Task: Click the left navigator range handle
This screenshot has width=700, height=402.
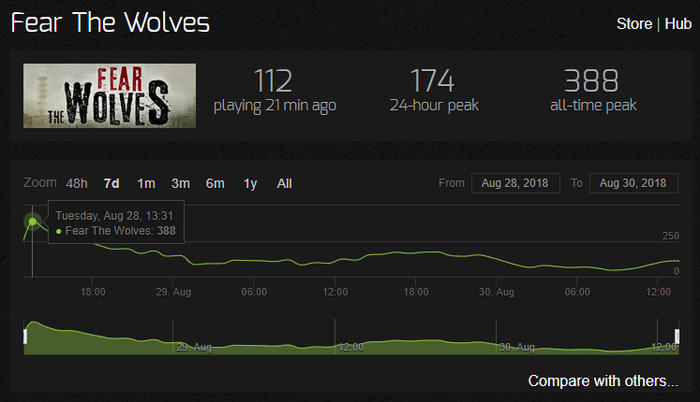Action: (x=25, y=336)
